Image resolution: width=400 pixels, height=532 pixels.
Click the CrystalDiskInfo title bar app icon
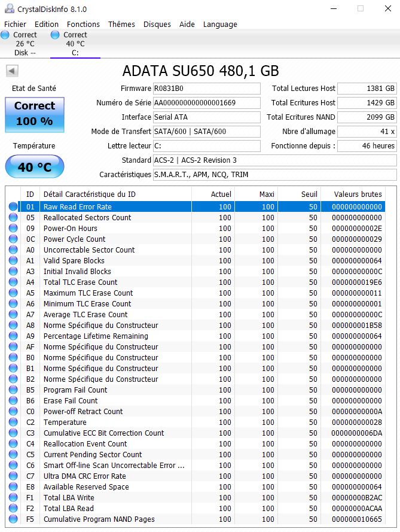(x=10, y=8)
